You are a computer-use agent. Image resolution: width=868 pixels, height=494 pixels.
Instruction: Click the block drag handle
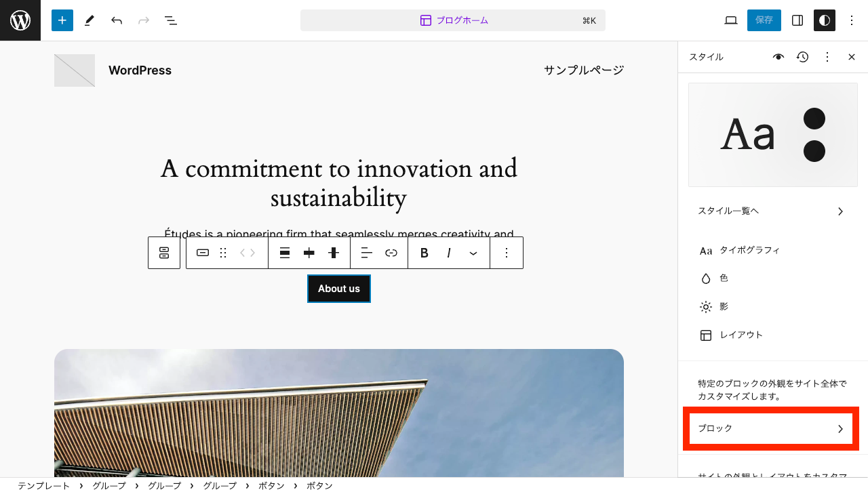tap(223, 253)
